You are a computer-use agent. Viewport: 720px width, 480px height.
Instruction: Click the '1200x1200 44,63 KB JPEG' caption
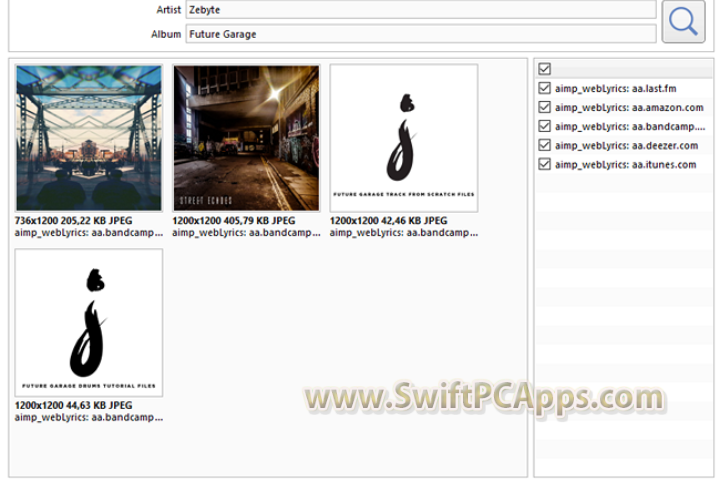pyautogui.click(x=73, y=405)
